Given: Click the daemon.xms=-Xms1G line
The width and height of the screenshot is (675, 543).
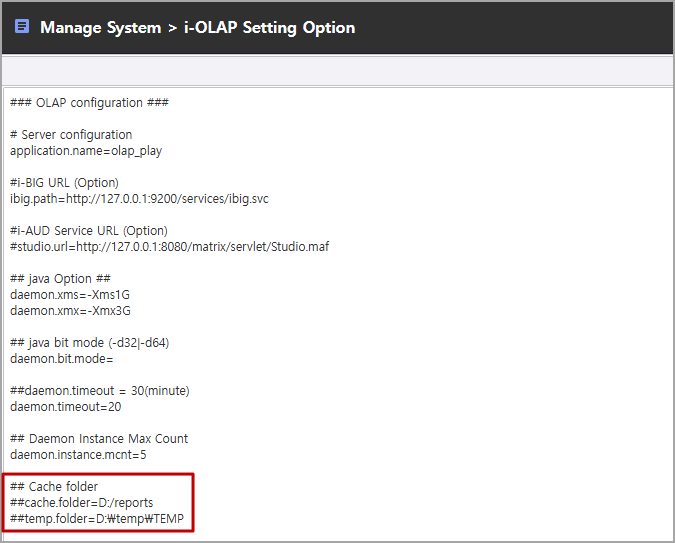Looking at the screenshot, I should [70, 295].
